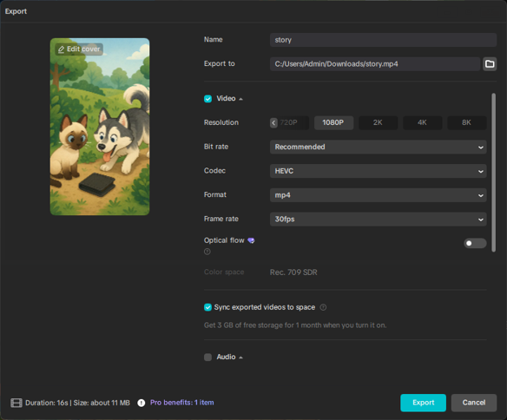The image size is (507, 420).
Task: Click the Name field containing story
Action: (383, 40)
